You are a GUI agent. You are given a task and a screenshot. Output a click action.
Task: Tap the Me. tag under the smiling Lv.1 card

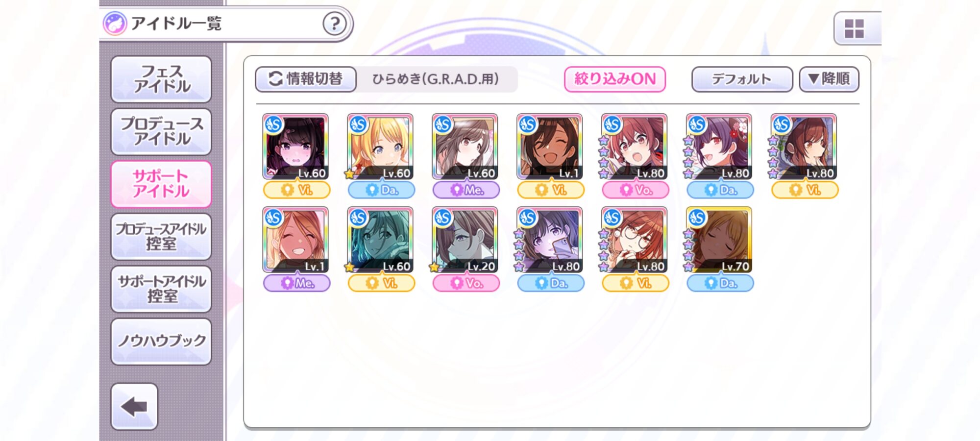296,283
